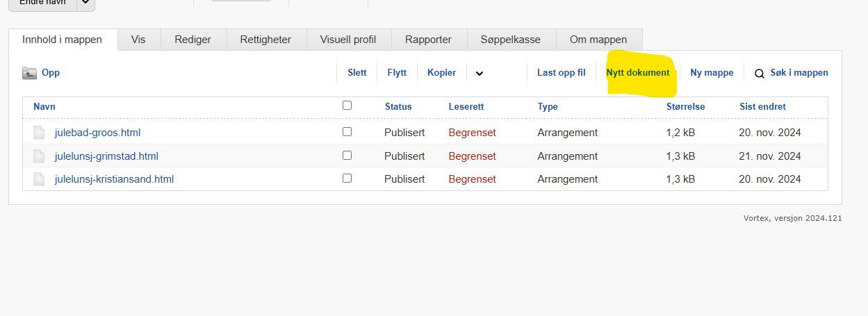
Task: Click 1,3 kB in the julelunsj-grimstad.html row
Action: 680,156
